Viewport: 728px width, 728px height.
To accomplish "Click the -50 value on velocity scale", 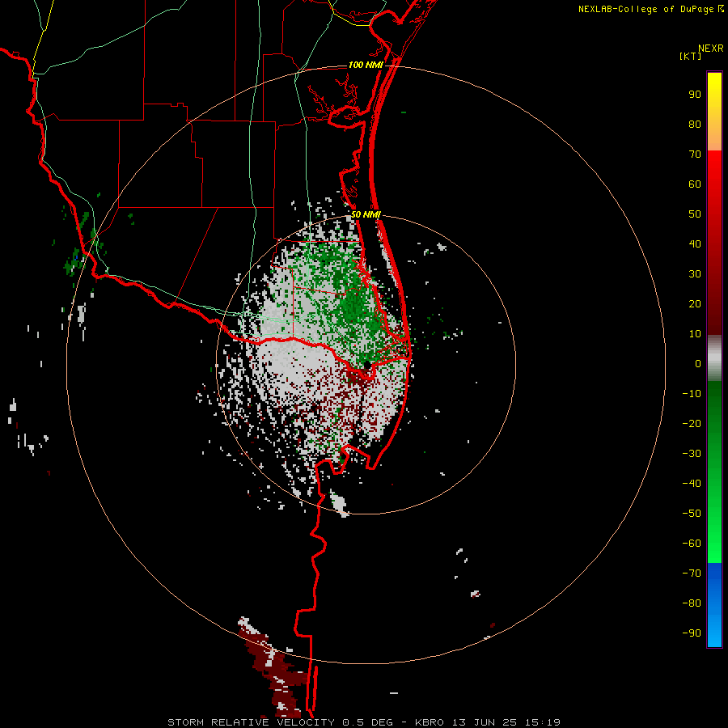I will [692, 514].
